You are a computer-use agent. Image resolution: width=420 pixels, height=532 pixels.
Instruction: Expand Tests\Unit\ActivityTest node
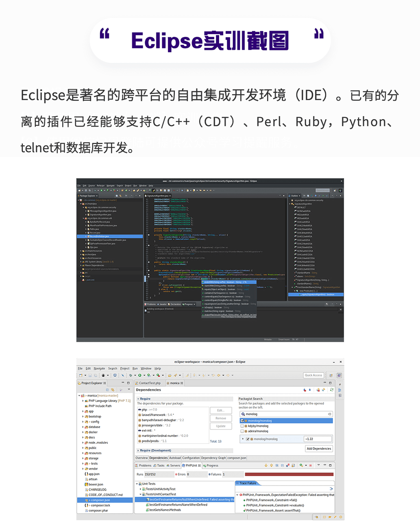(141, 489)
